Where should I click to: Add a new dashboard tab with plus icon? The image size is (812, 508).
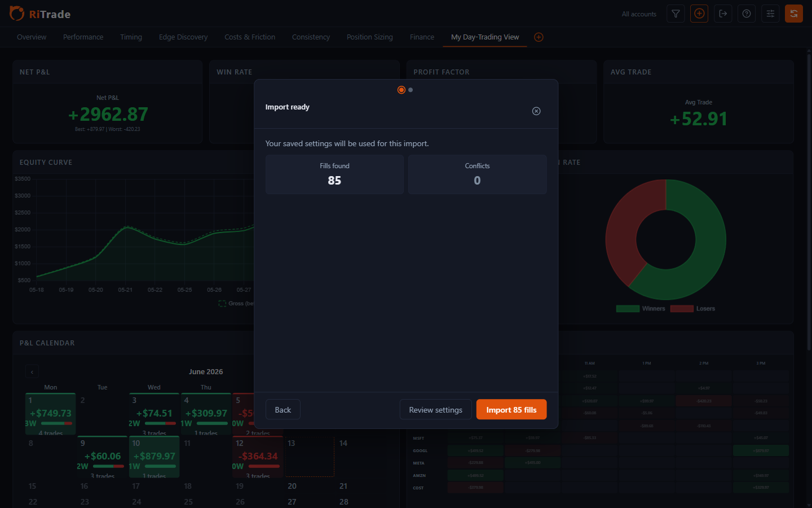click(539, 37)
